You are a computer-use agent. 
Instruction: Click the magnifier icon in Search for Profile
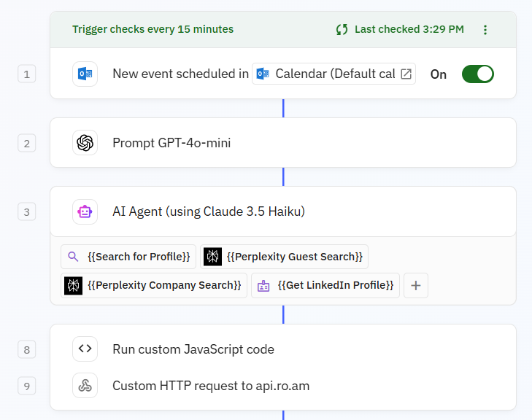pos(73,257)
